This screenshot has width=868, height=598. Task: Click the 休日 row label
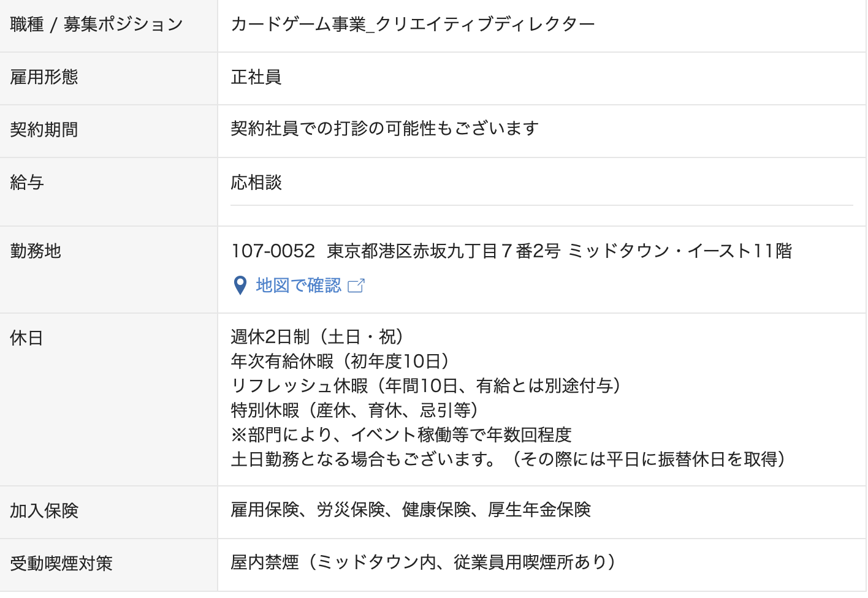(x=27, y=338)
